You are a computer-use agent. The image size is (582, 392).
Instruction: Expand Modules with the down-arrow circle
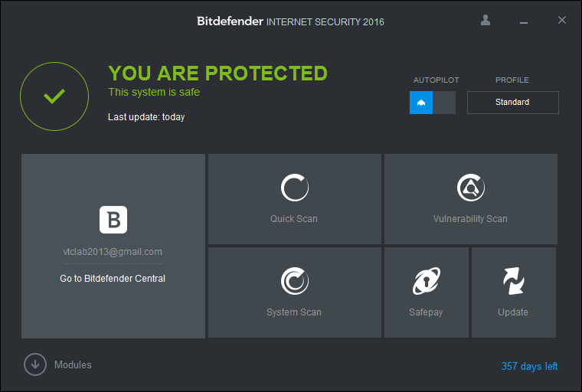pos(35,364)
